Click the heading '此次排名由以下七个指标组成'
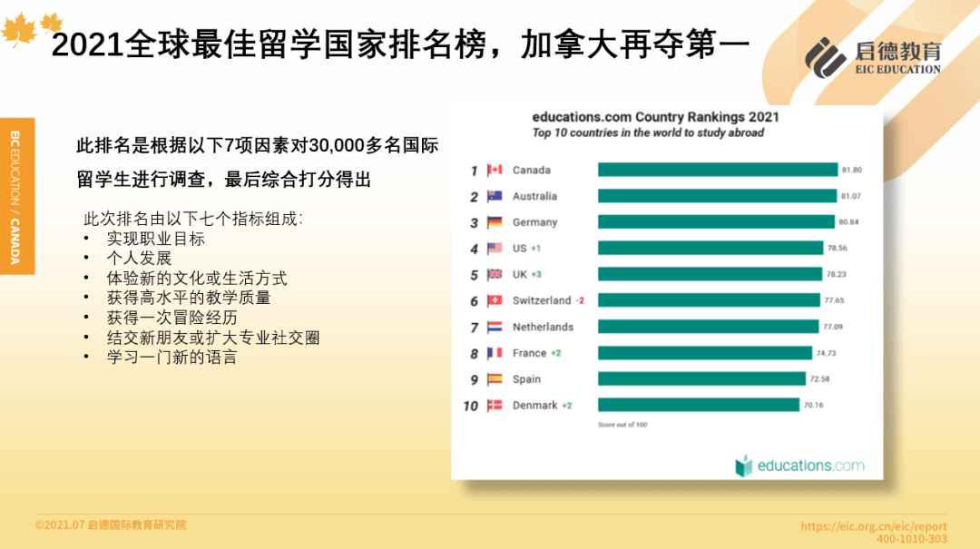 [x=192, y=219]
